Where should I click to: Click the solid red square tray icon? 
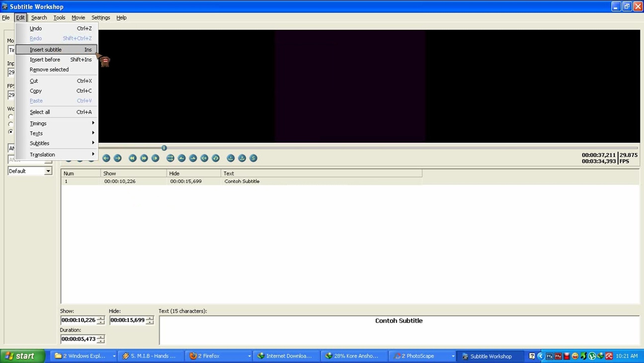pos(566,357)
